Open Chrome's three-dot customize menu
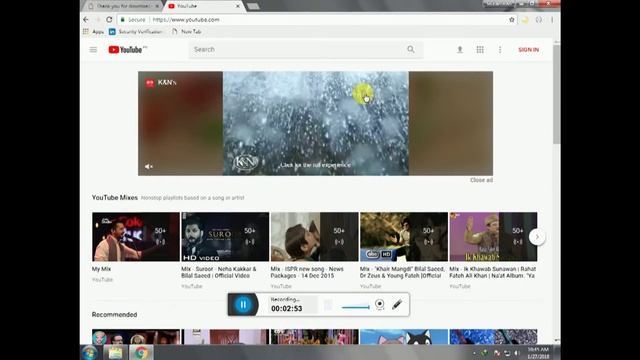The width and height of the screenshot is (640, 360). pos(552,20)
